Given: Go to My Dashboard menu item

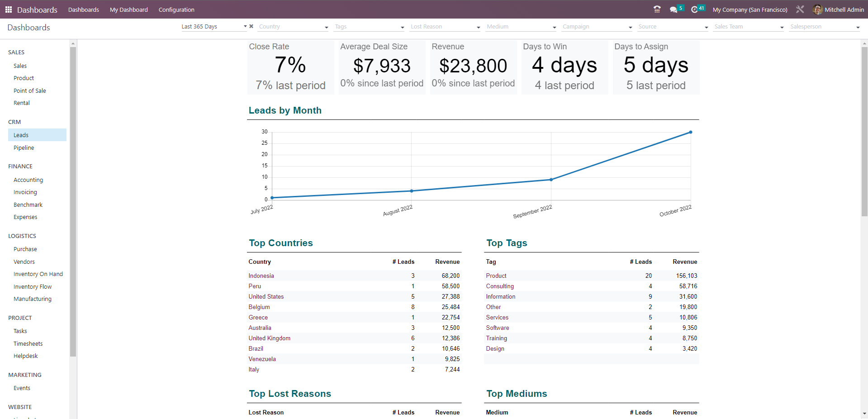Looking at the screenshot, I should (128, 10).
